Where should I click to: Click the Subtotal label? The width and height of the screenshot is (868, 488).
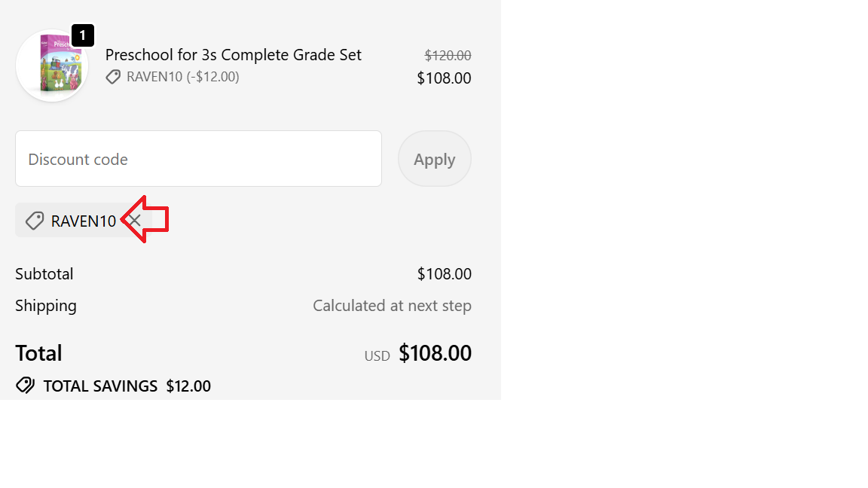coord(44,273)
